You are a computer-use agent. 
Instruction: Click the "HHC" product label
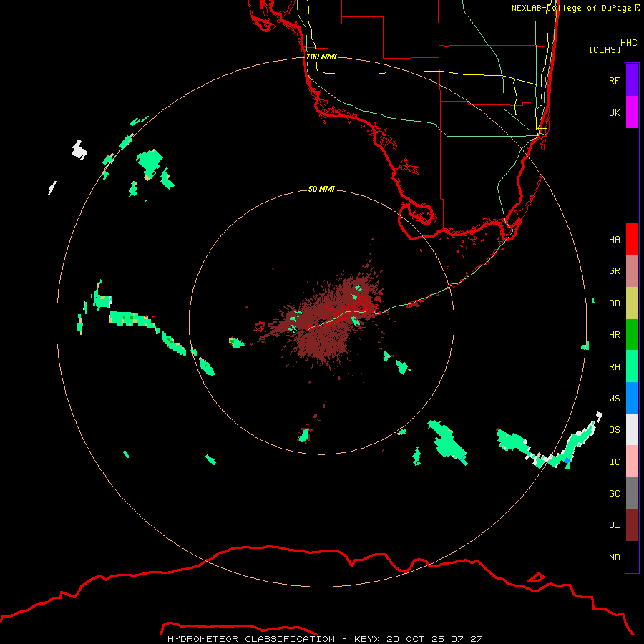point(629,43)
